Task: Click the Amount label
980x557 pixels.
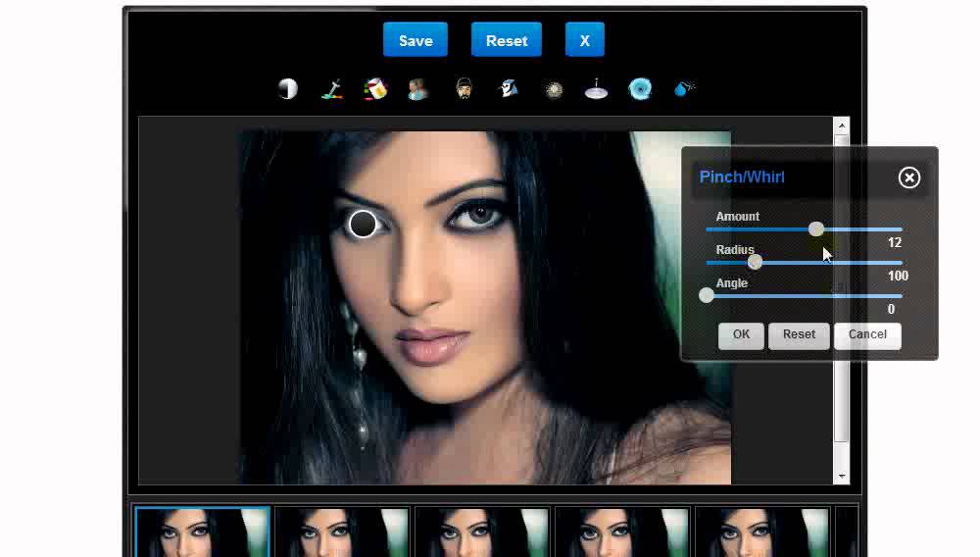Action: [738, 217]
